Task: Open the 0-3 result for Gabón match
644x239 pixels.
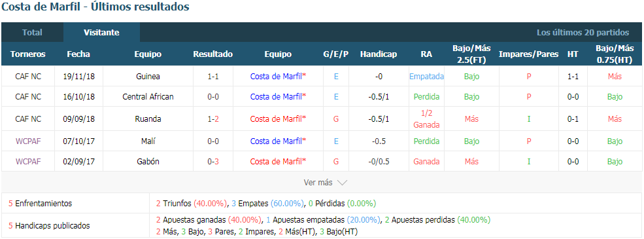Action: coord(212,161)
